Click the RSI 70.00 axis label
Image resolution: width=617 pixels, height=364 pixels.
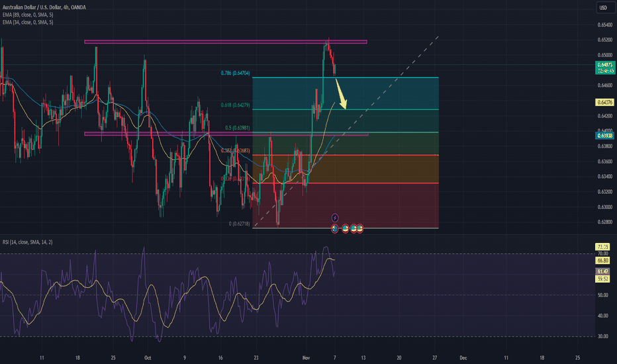pyautogui.click(x=603, y=254)
